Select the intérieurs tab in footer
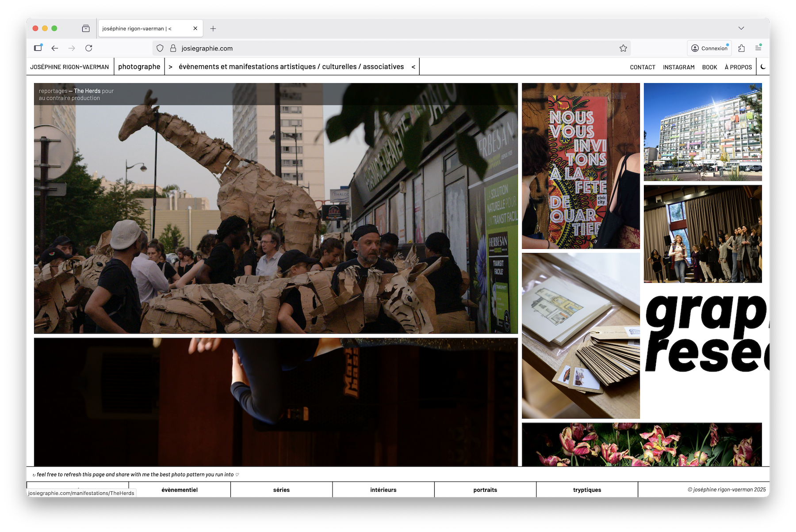Screen dimensions: 796x532 pos(383,490)
